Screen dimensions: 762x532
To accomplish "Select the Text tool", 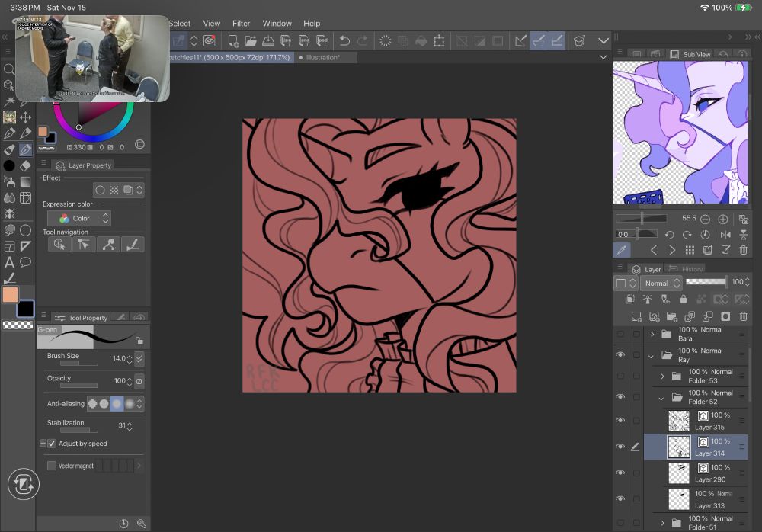I will (x=9, y=262).
